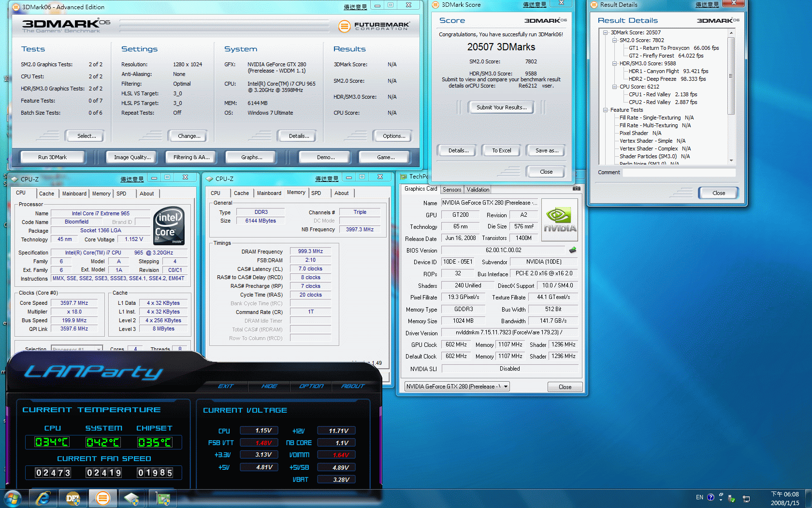
Task: Click the Submit Your Results button
Action: tap(501, 107)
